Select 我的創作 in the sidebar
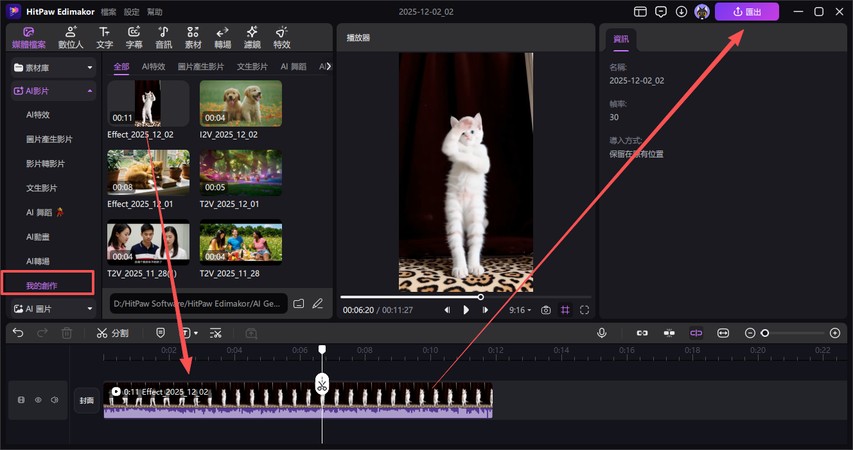Viewport: 853px width, 450px height. coord(42,286)
